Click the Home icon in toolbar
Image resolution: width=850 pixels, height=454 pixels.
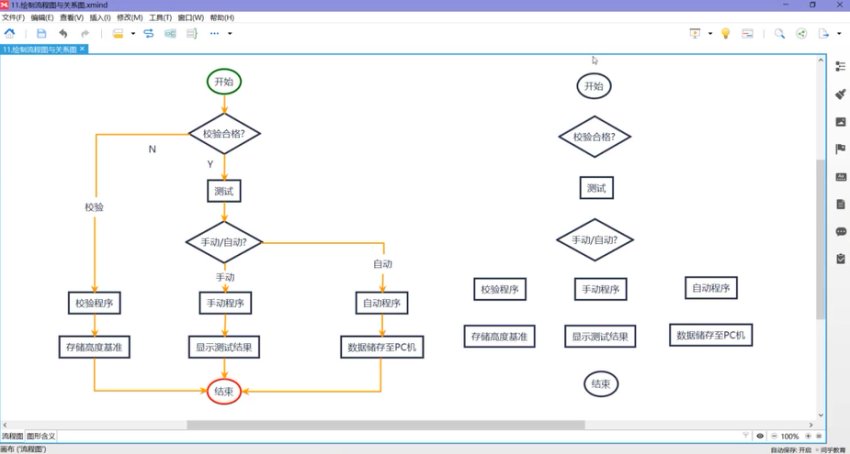pyautogui.click(x=10, y=33)
